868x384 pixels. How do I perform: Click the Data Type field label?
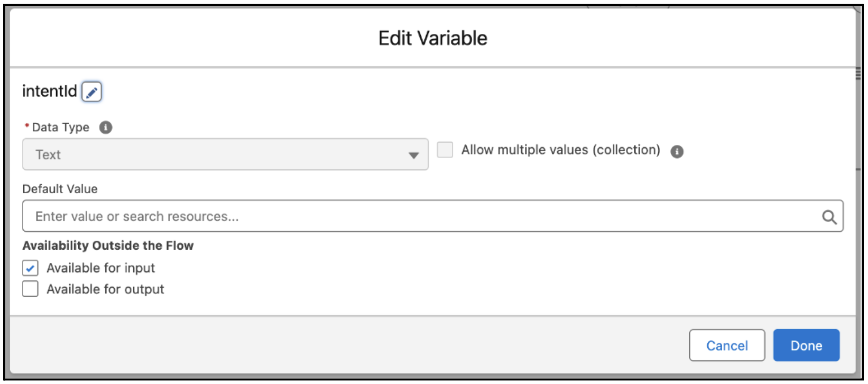(60, 127)
